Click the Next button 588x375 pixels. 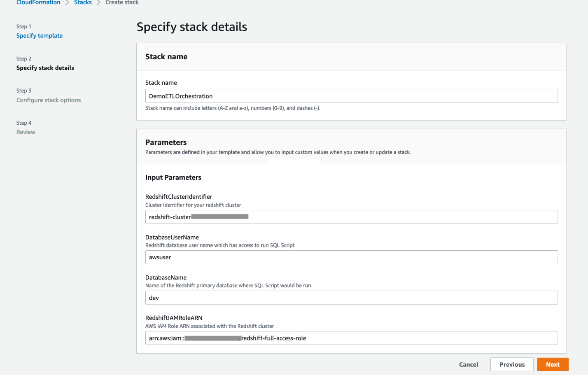point(553,364)
